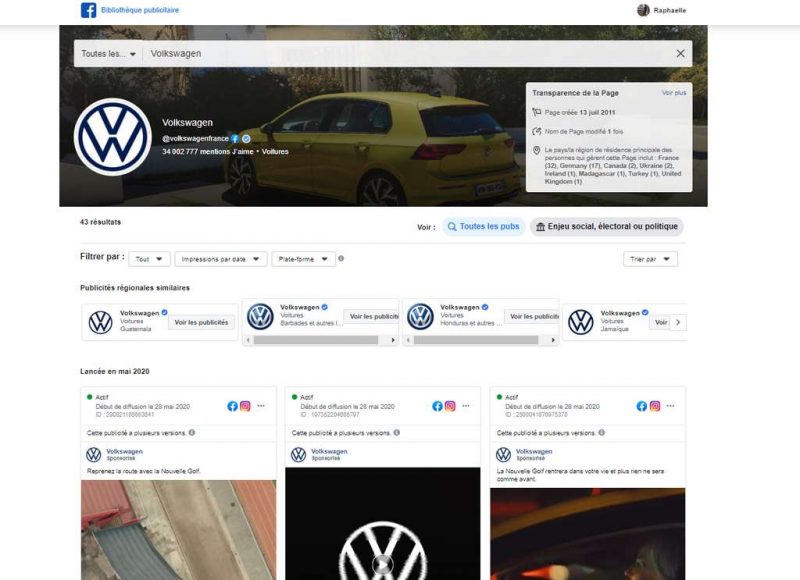Open the @volkswagenfrance page handle
The width and height of the screenshot is (800, 580).
coord(195,139)
